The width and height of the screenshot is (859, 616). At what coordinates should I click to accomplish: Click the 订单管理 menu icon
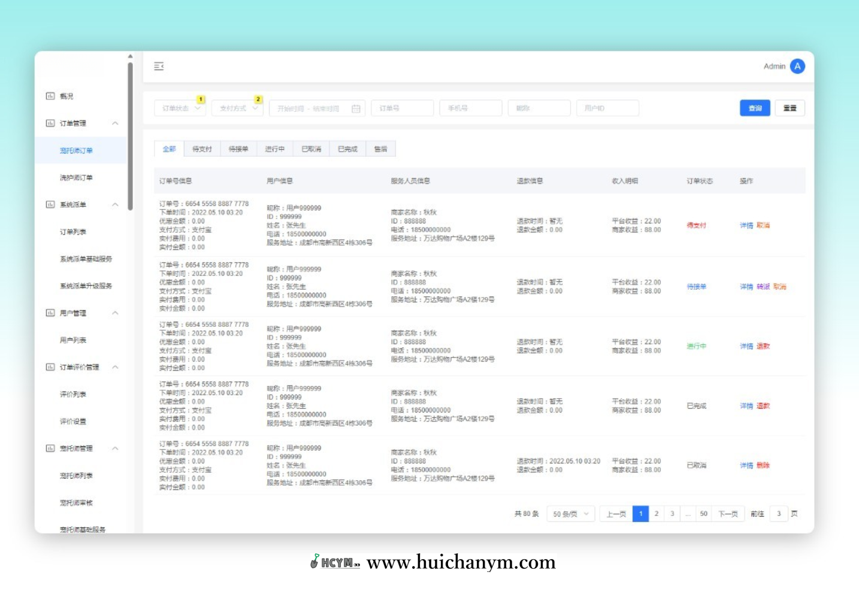pos(50,123)
